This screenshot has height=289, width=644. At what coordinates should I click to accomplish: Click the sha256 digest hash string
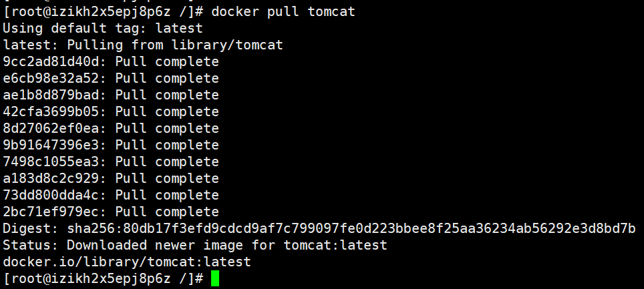pyautogui.click(x=351, y=228)
